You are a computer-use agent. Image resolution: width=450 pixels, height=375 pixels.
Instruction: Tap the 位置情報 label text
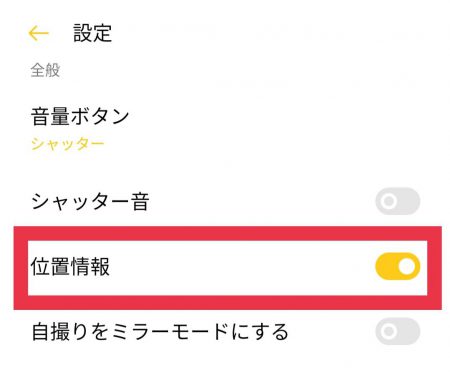click(x=70, y=267)
